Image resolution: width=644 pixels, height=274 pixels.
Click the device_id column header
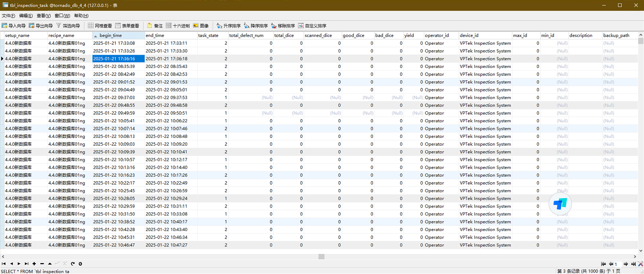click(x=485, y=35)
